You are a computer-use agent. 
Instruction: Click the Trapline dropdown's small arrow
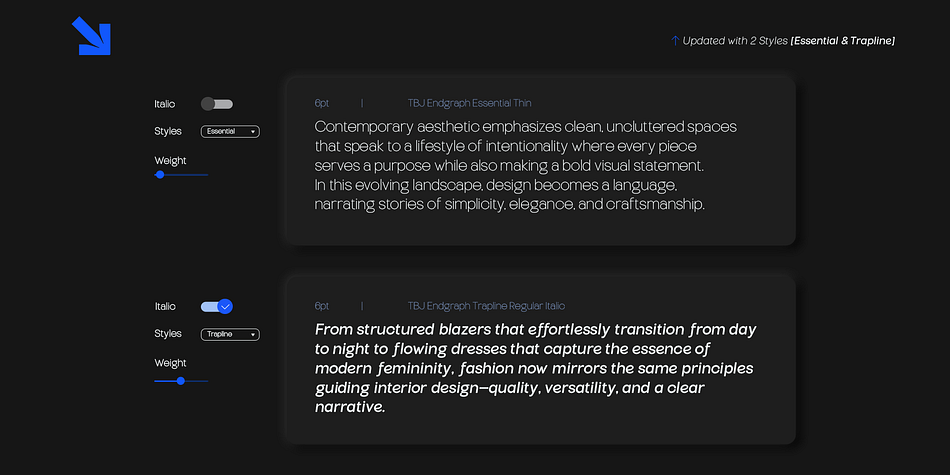coord(252,334)
